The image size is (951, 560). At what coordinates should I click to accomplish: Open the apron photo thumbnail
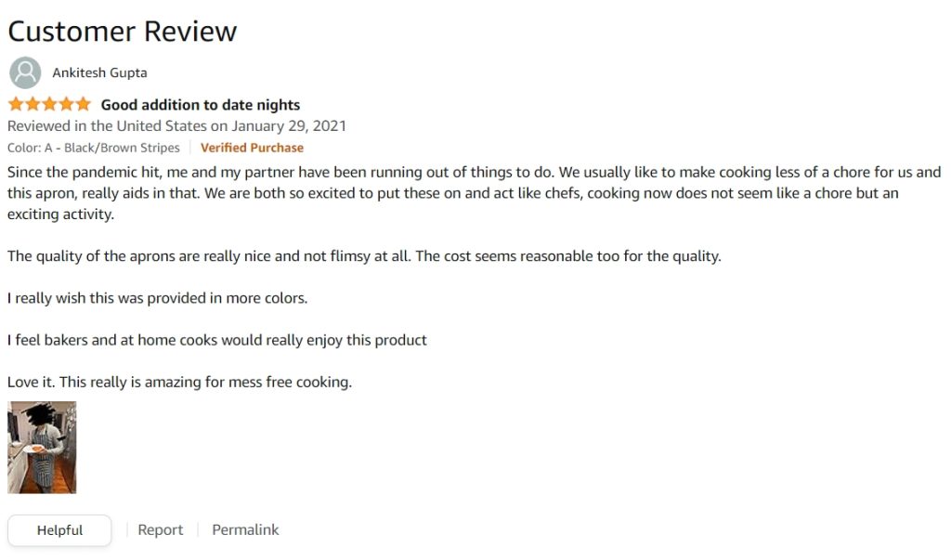click(42, 447)
